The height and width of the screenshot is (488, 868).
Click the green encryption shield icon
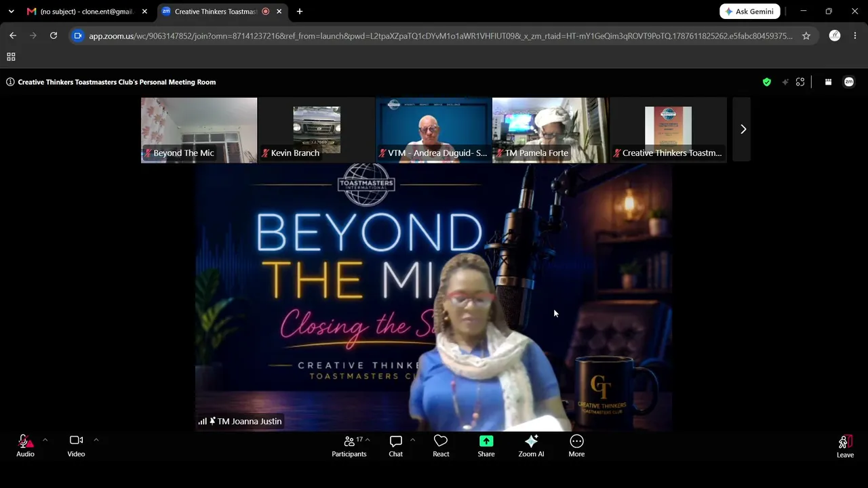[x=767, y=82]
